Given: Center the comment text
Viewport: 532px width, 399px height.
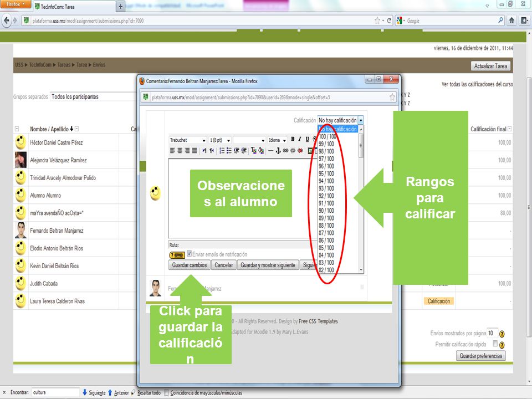Looking at the screenshot, I should [x=180, y=150].
